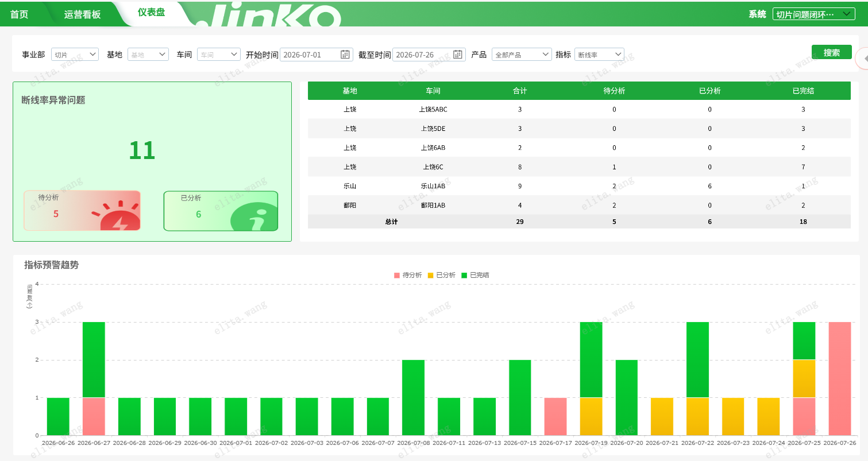Open the 基地 dropdown
The width and height of the screenshot is (868, 461).
point(148,55)
